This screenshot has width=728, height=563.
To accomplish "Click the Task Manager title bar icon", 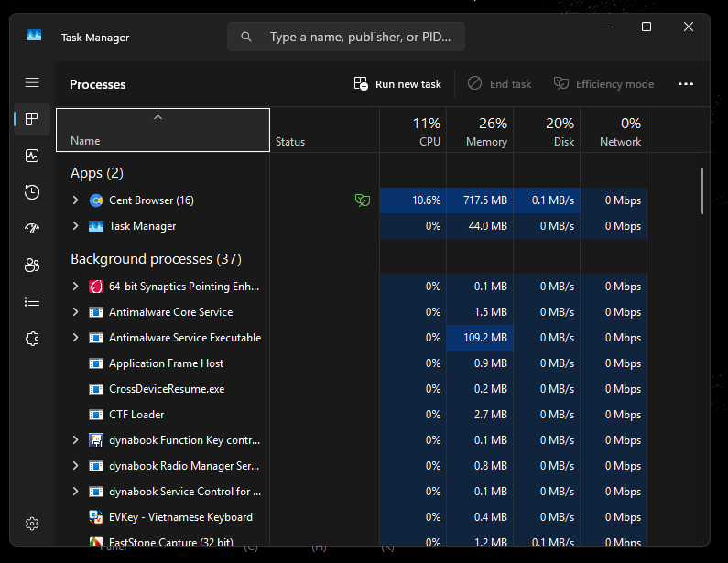I will click(34, 36).
